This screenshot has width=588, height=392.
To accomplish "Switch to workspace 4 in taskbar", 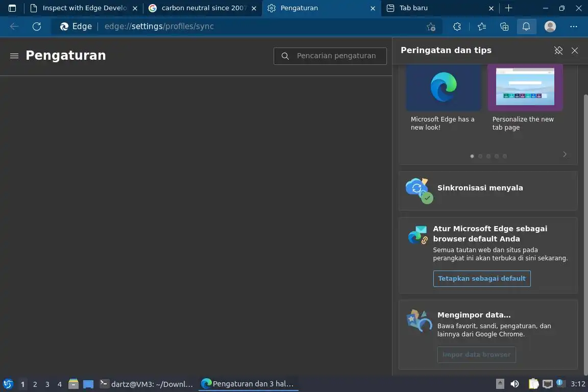I will pyautogui.click(x=59, y=384).
